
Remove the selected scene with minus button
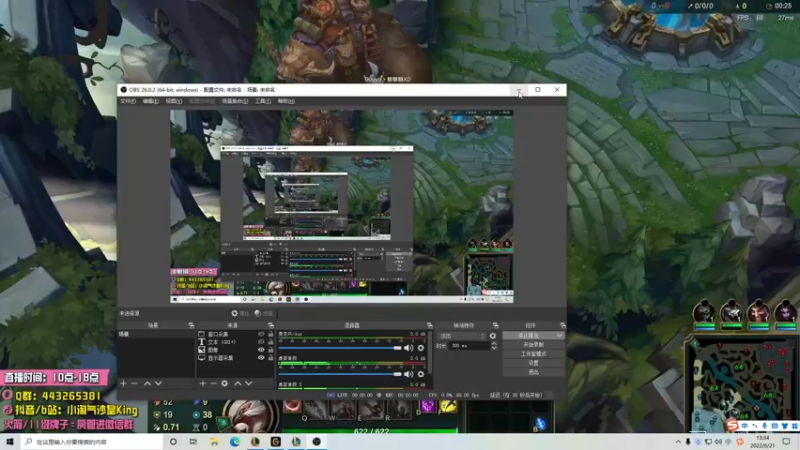(x=134, y=383)
